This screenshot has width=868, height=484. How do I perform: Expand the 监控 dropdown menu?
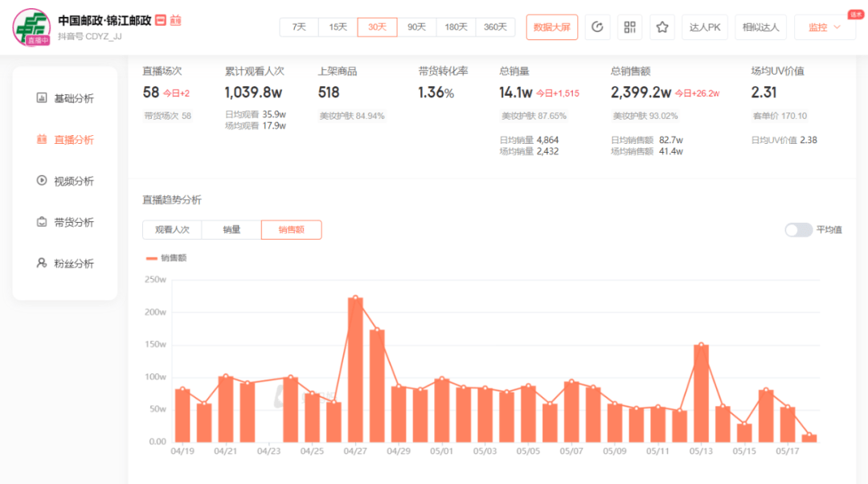825,27
